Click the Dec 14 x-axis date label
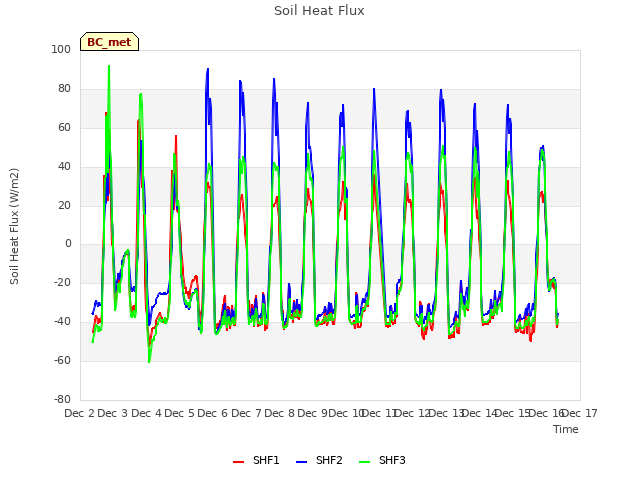 pyautogui.click(x=480, y=413)
